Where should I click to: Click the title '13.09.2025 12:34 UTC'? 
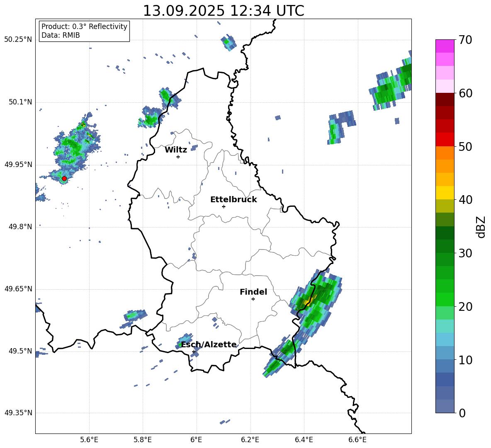coord(223,11)
